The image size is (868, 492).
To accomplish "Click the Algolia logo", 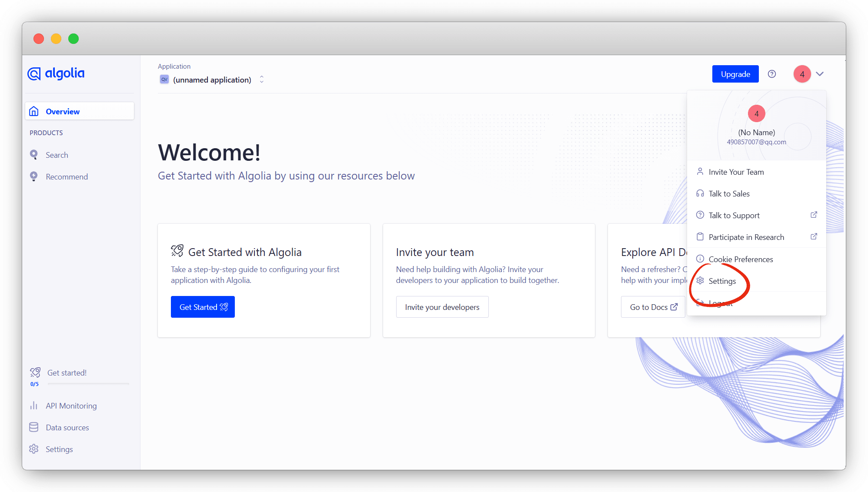I will 56,73.
